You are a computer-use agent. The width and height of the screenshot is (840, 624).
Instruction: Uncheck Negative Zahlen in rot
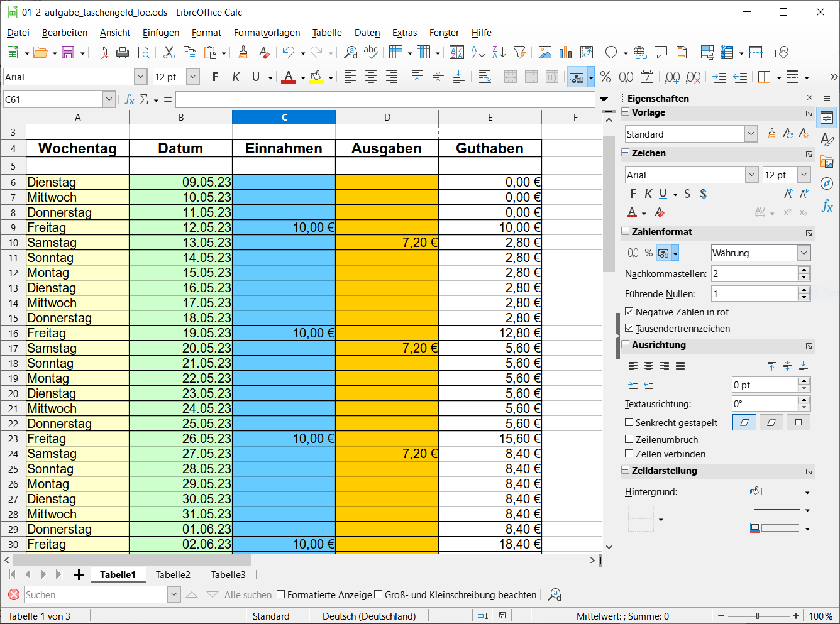pyautogui.click(x=629, y=312)
